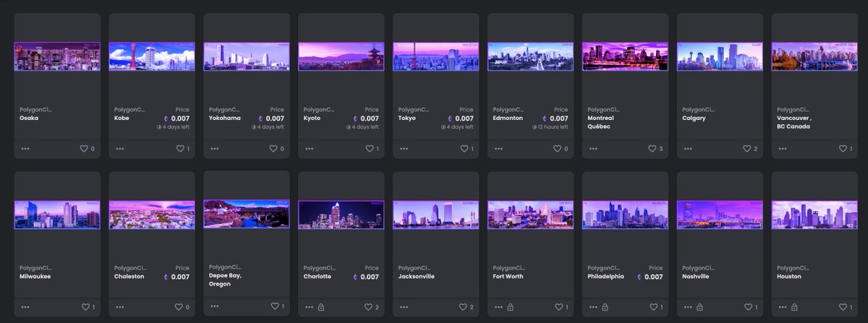Image resolution: width=868 pixels, height=323 pixels.
Task: Open more options for Montreal Québec card
Action: pos(594,149)
